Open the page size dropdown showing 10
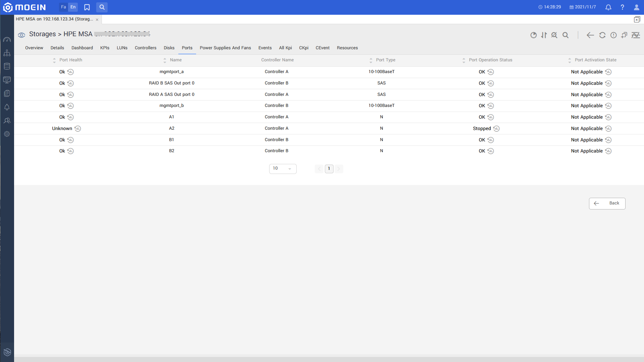 coord(283,169)
